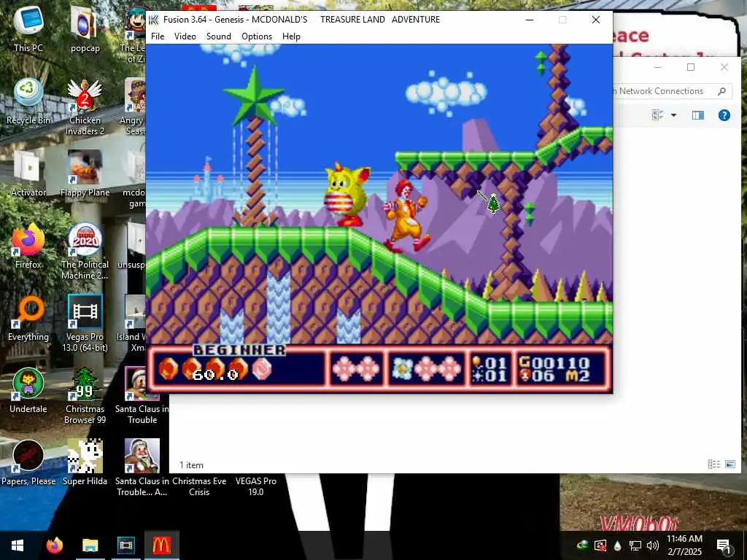Open the Video menu in Fusion
The image size is (747, 560).
coord(185,36)
